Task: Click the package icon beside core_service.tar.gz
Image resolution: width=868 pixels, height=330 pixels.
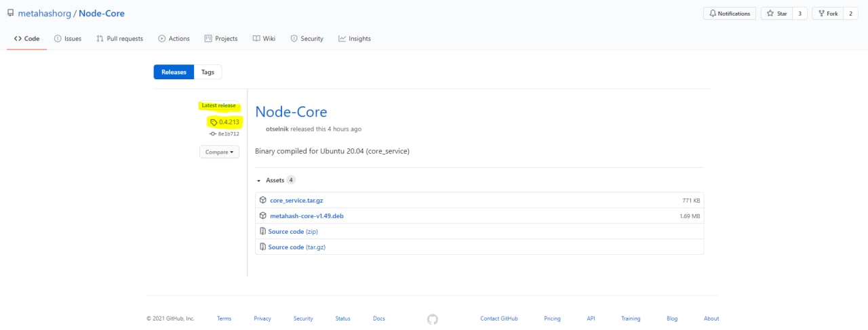Action: coord(263,200)
